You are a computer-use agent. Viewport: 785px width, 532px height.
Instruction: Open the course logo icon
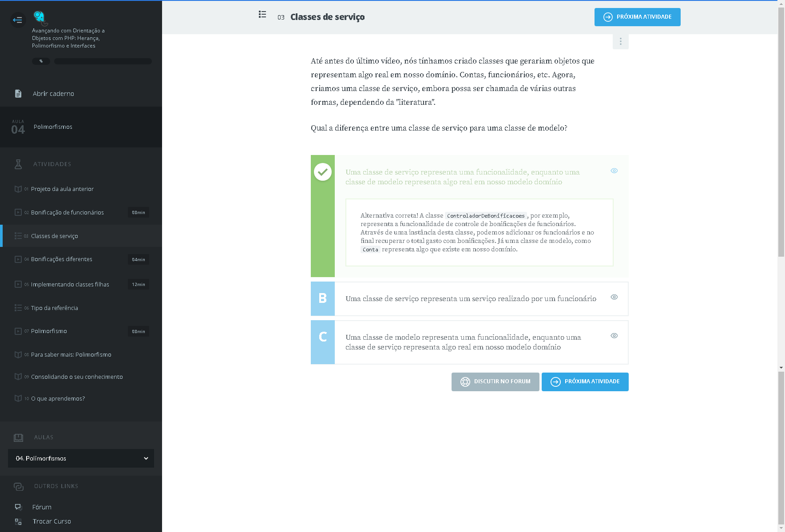tap(40, 17)
